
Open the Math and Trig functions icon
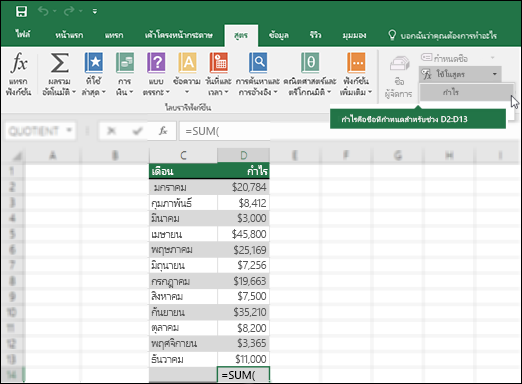point(310,63)
